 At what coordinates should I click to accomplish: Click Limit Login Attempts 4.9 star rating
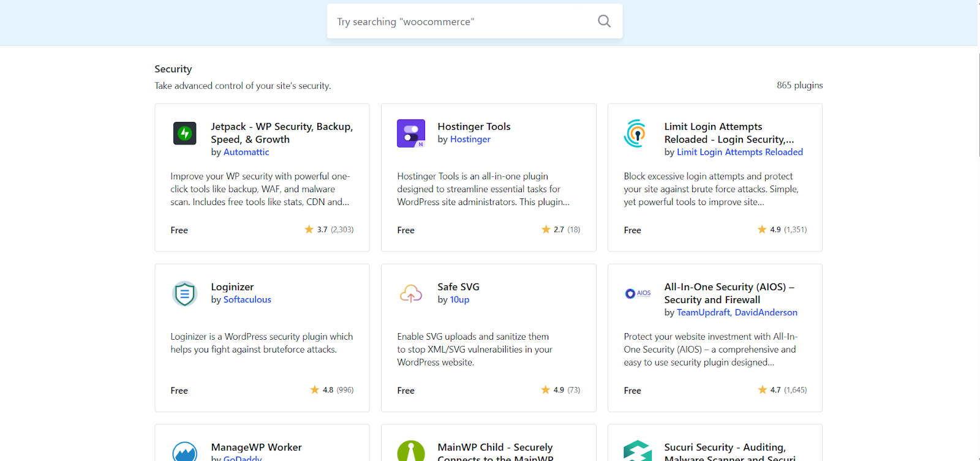pyautogui.click(x=782, y=230)
